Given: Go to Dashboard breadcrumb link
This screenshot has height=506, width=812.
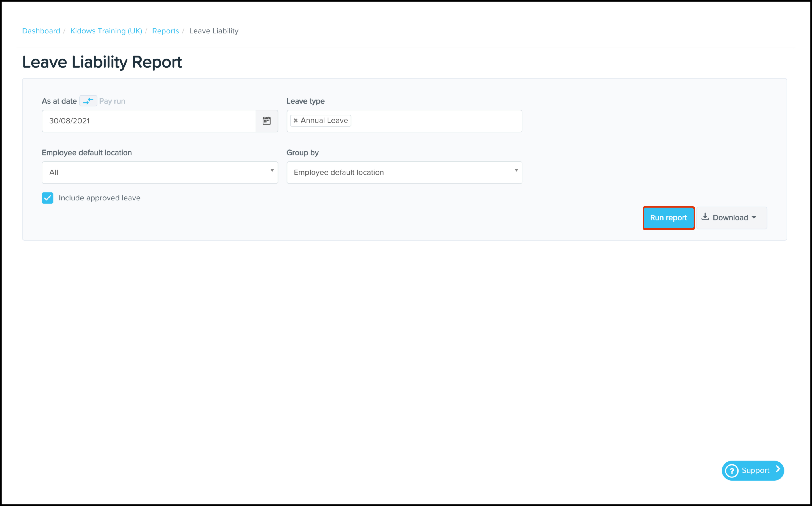Looking at the screenshot, I should coord(41,31).
